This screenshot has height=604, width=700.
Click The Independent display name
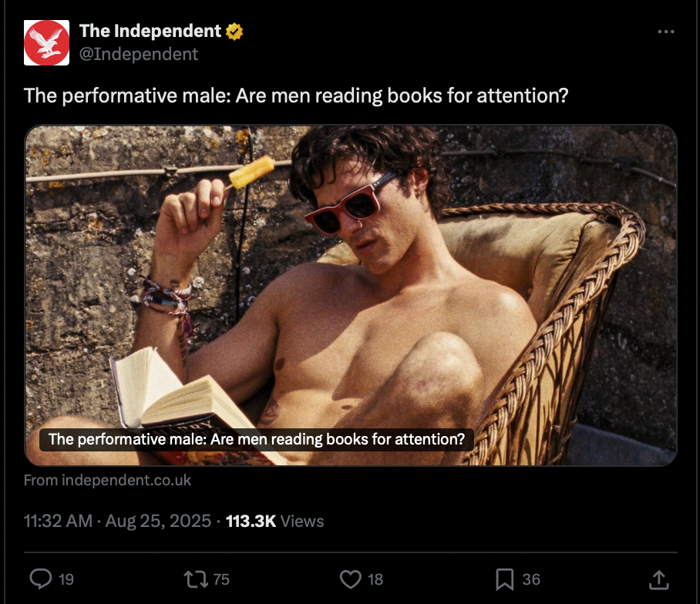click(x=150, y=32)
